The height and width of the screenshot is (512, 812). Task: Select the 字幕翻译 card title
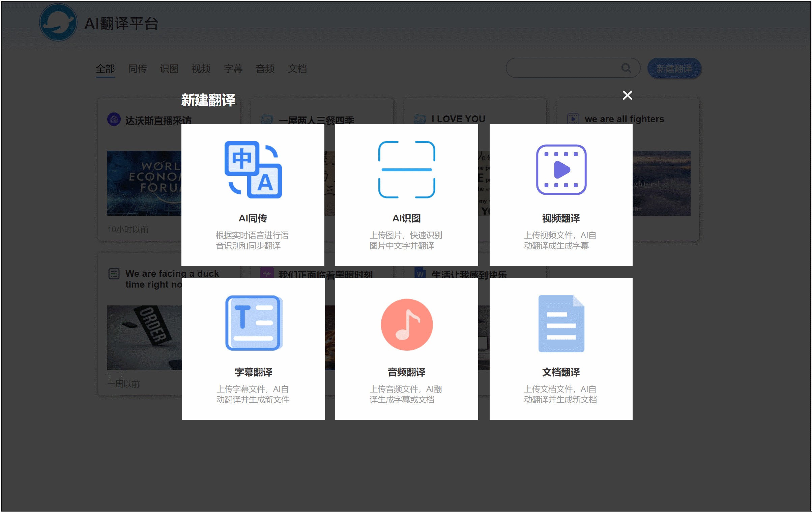coord(254,372)
